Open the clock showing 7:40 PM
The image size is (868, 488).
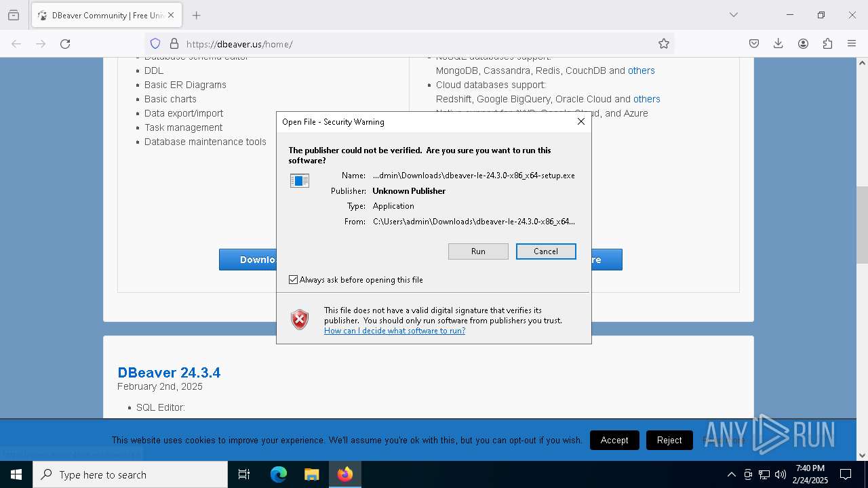tap(810, 474)
